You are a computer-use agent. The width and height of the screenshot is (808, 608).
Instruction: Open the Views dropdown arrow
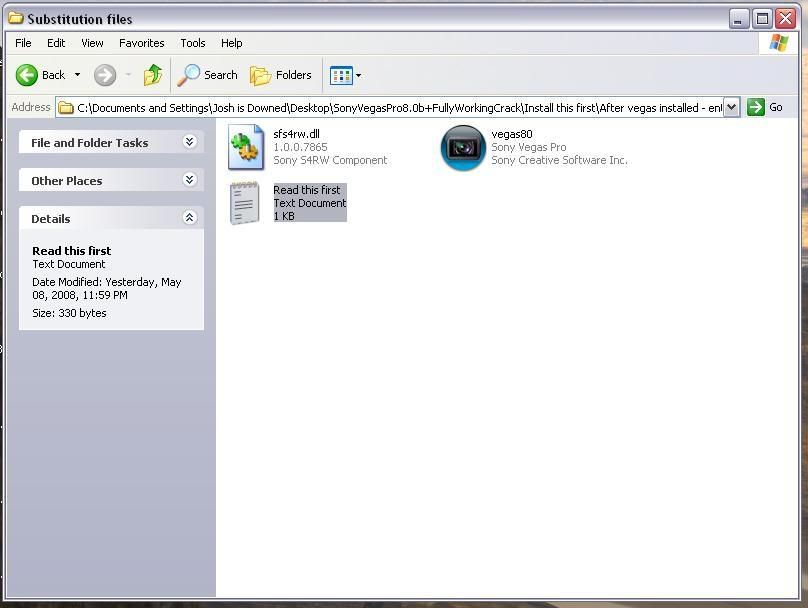click(x=359, y=76)
